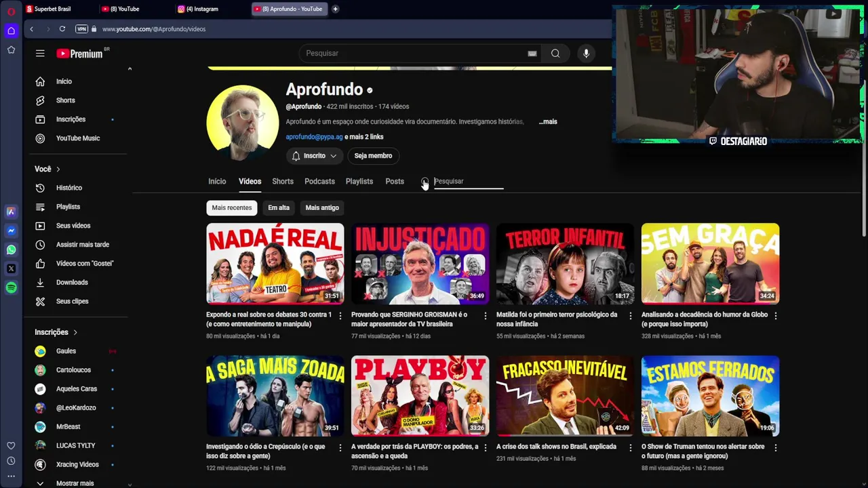868x488 pixels.
Task: Switch to the Início channel tab
Action: coord(217,182)
